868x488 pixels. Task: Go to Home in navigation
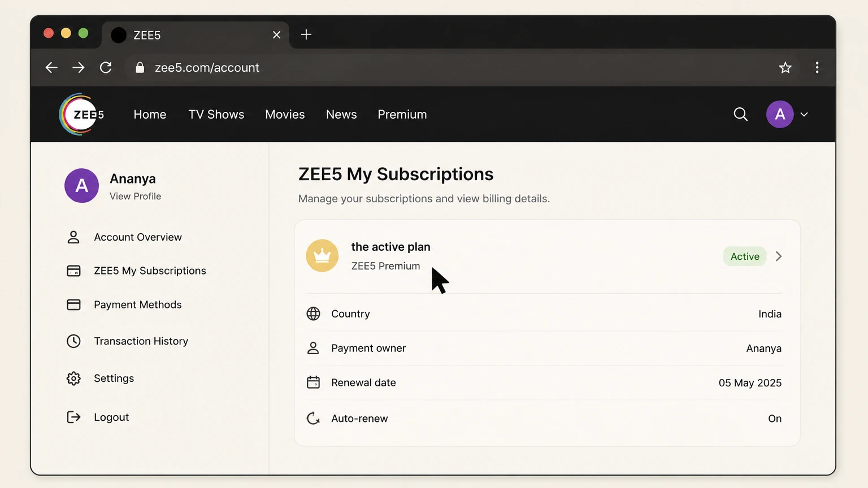click(x=150, y=114)
